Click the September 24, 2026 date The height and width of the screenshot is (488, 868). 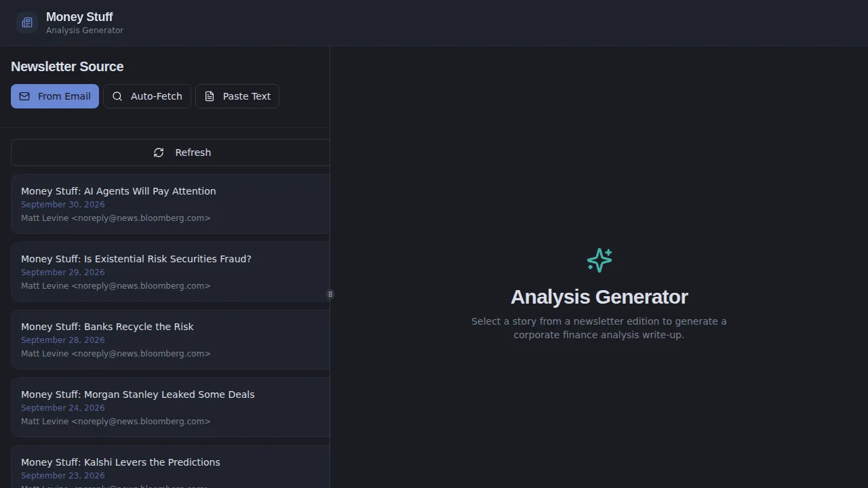click(x=63, y=408)
